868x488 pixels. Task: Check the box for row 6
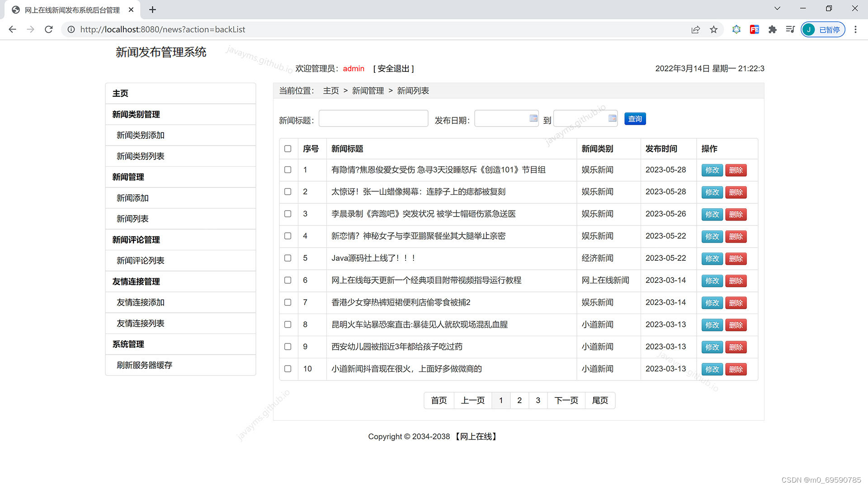tap(288, 280)
